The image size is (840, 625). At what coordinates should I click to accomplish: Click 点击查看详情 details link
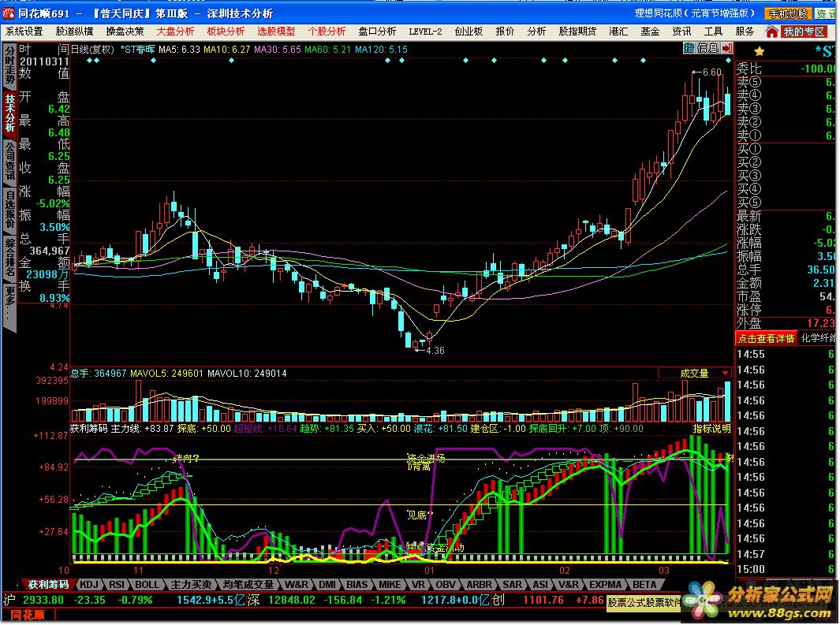pyautogui.click(x=766, y=338)
